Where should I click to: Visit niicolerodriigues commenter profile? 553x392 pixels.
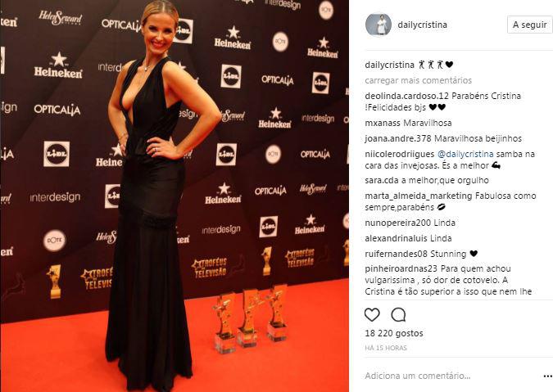(400, 154)
